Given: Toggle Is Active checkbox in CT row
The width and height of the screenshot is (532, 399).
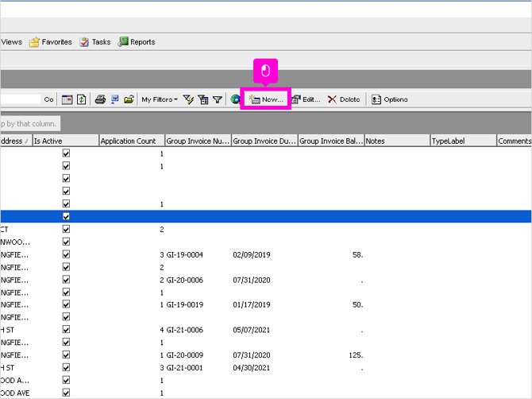Looking at the screenshot, I should 66,229.
